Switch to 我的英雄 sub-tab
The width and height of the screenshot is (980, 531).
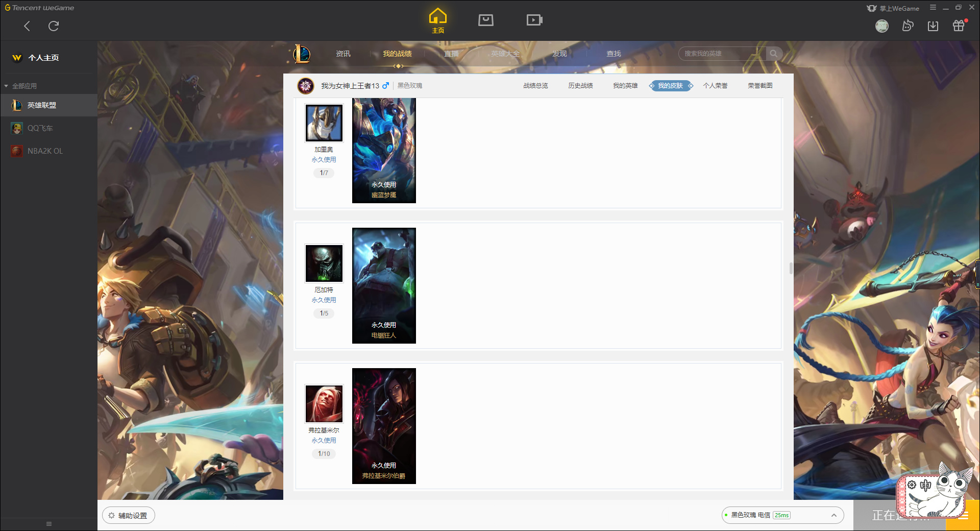(625, 86)
